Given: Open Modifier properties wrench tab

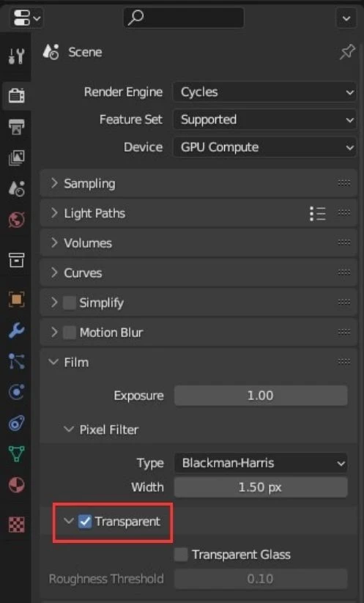Looking at the screenshot, I should [x=16, y=330].
